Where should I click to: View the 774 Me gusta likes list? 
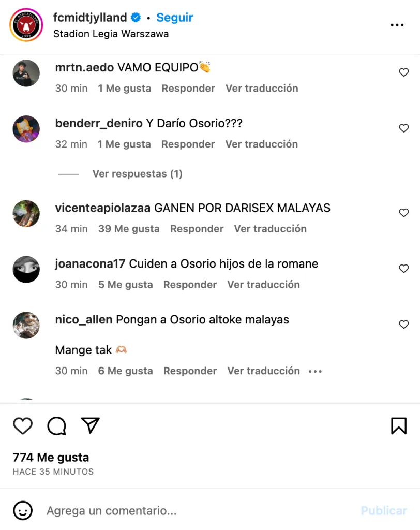click(51, 458)
